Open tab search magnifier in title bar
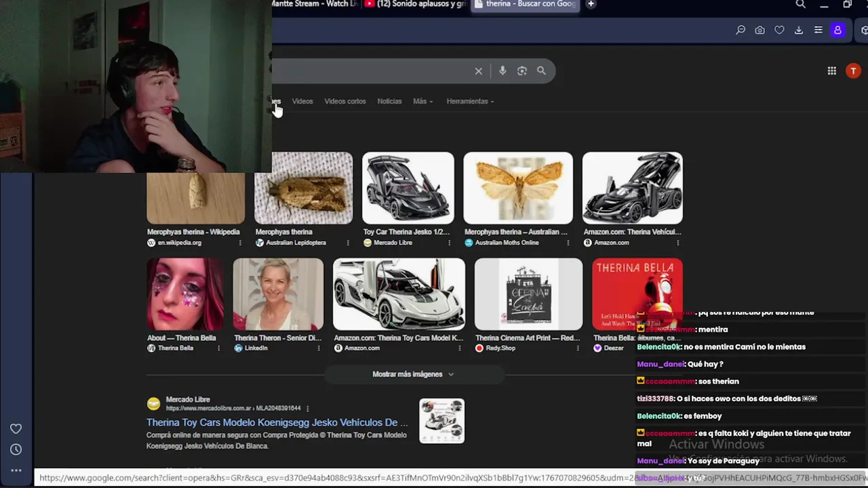The image size is (868, 488). (x=800, y=4)
